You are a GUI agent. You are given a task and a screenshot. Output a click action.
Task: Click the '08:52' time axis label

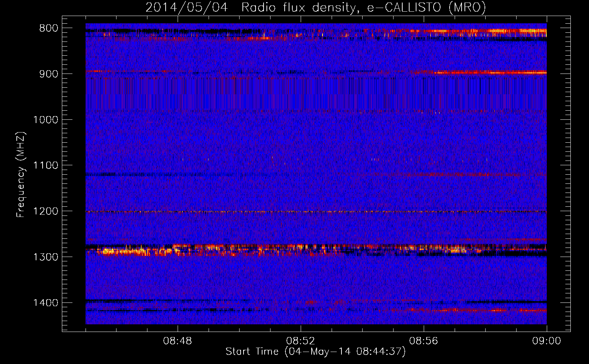[301, 341]
